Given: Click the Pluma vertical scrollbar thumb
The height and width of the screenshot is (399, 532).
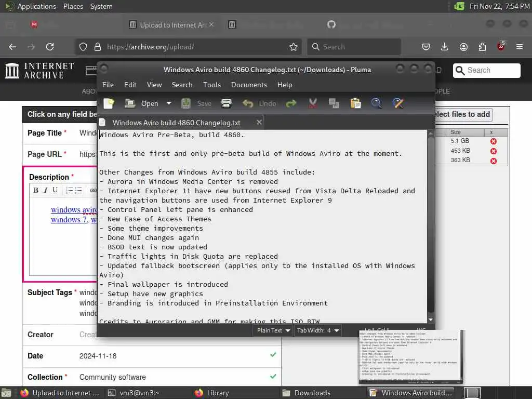Looking at the screenshot, I should (431, 224).
